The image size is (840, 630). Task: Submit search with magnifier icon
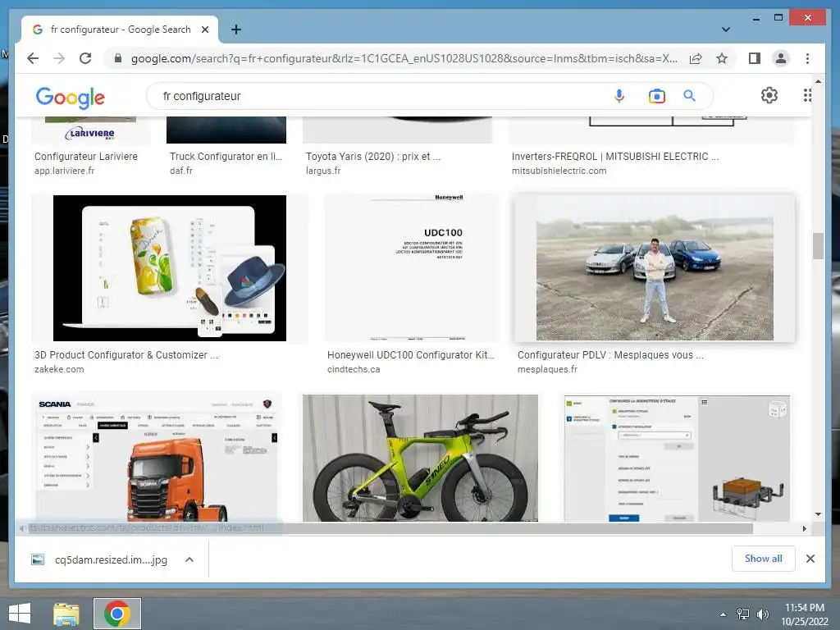pyautogui.click(x=689, y=96)
